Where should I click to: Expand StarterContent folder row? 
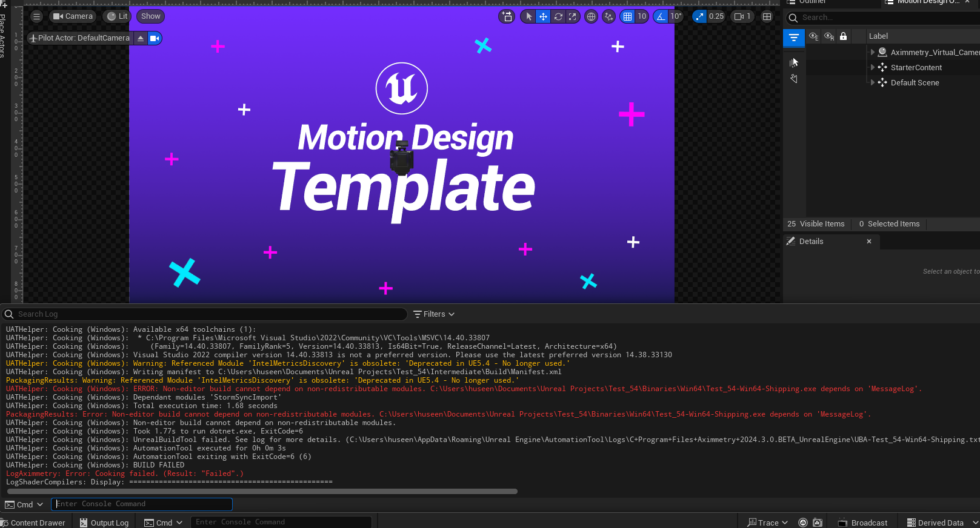point(873,67)
